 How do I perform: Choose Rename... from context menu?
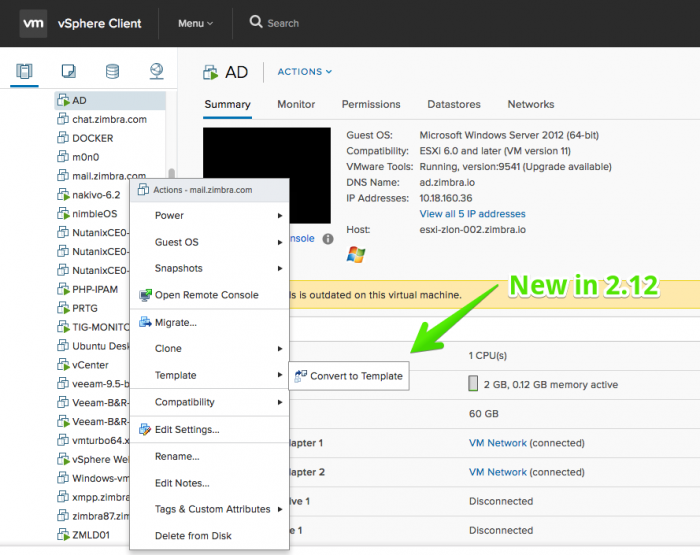pyautogui.click(x=209, y=456)
